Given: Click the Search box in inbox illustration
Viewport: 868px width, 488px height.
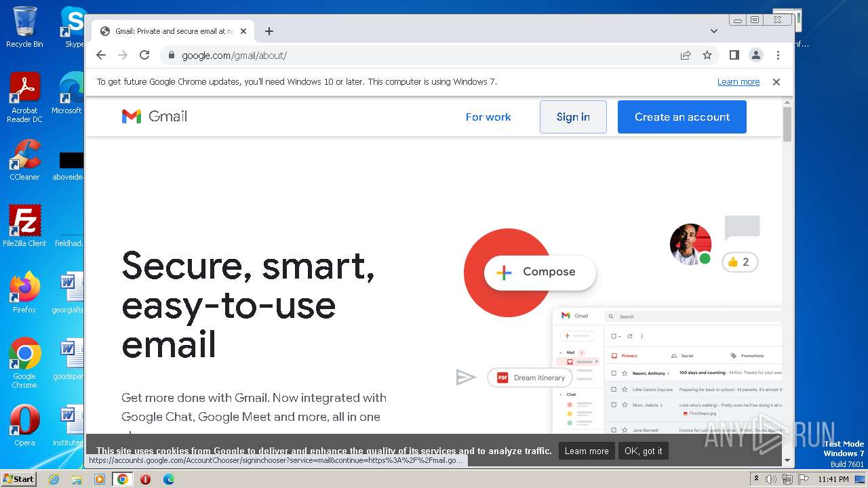Looking at the screenshot, I should coord(693,317).
